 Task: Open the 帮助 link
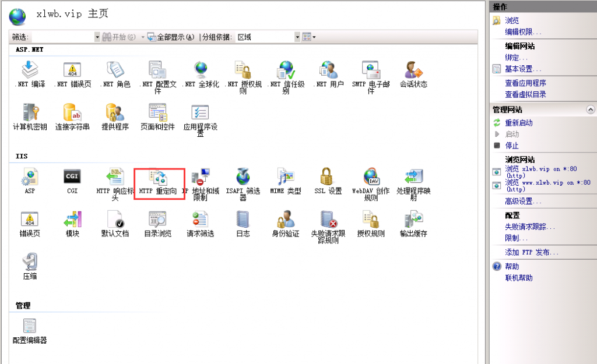point(512,266)
